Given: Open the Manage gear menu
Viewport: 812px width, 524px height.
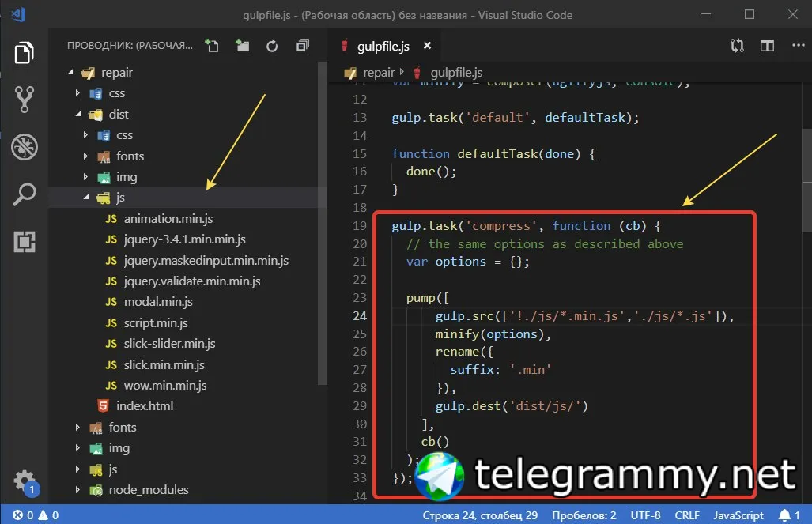Looking at the screenshot, I should [x=24, y=481].
